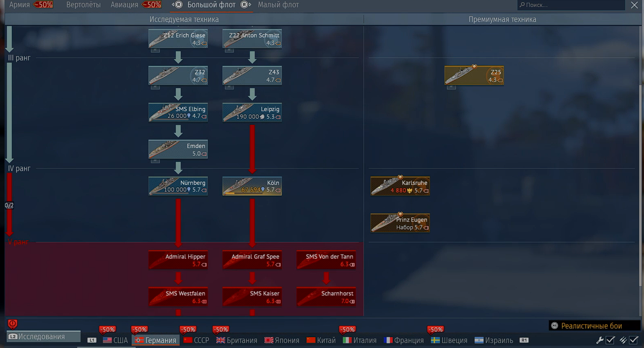Screen dimensions: 644x348
Task: Click the right arrow icon after Большой флот
Action: [246, 5]
